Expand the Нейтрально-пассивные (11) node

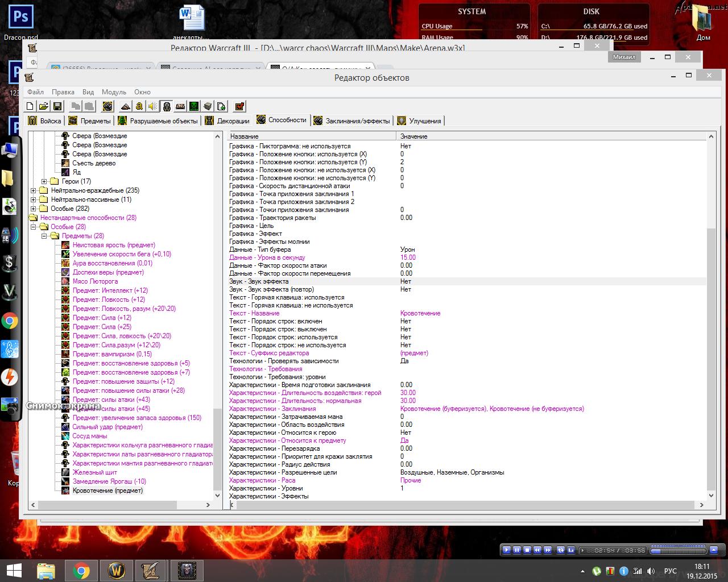34,199
